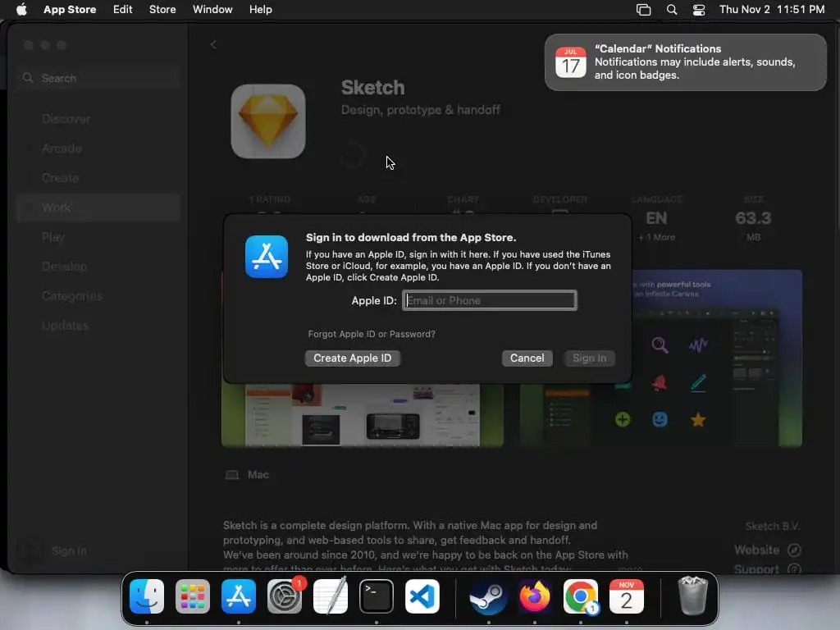Open Visual Studio Code from the Dock
This screenshot has width=840, height=630.
coord(422,596)
